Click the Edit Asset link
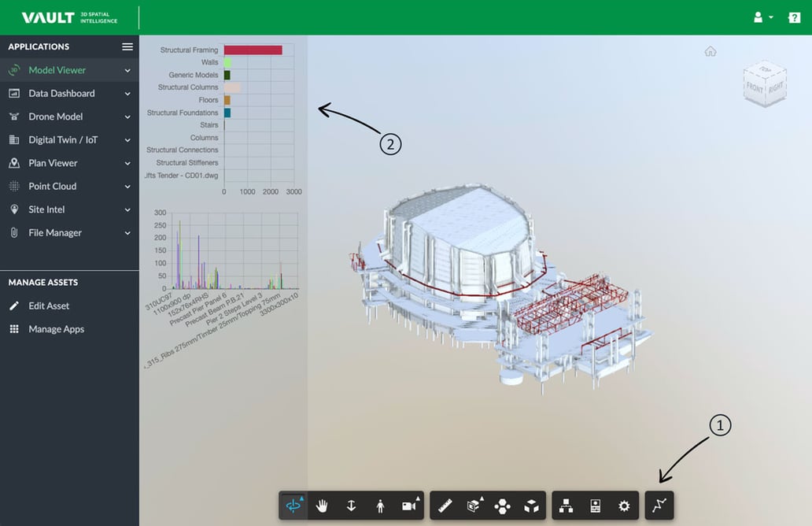Image resolution: width=812 pixels, height=526 pixels. click(49, 306)
